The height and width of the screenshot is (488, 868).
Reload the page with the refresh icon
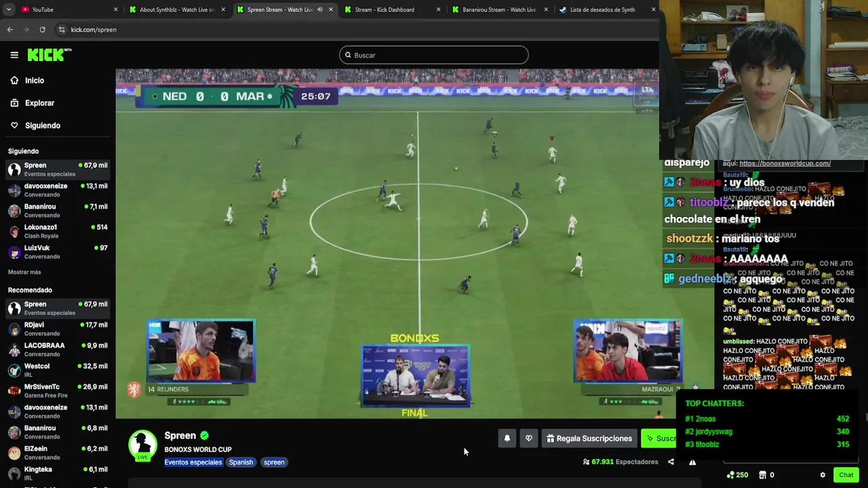pyautogui.click(x=42, y=30)
